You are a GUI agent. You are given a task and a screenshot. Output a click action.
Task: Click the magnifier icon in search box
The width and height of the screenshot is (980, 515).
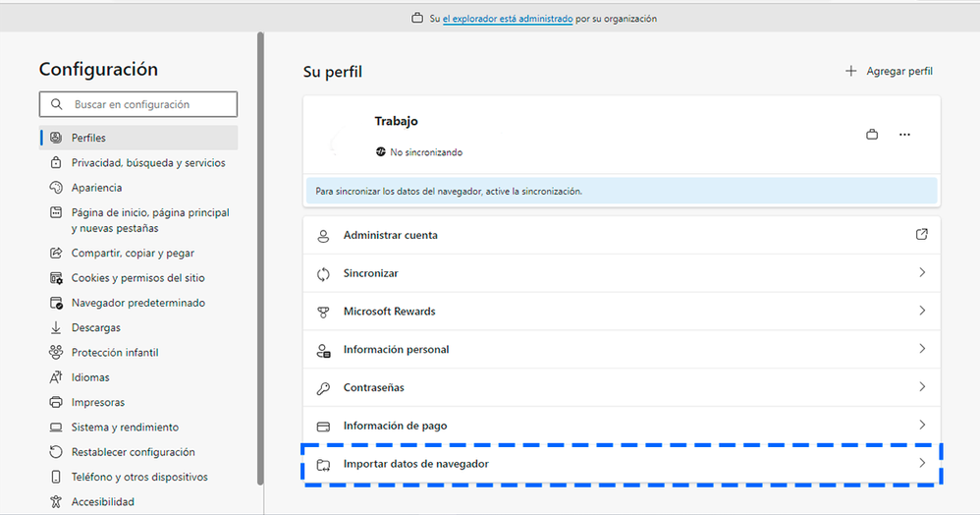tap(56, 104)
